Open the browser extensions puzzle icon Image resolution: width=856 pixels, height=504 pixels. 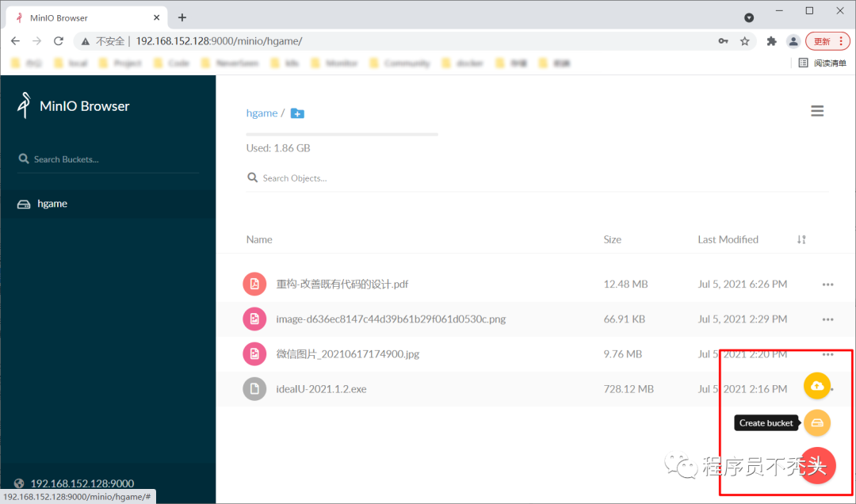(x=771, y=41)
